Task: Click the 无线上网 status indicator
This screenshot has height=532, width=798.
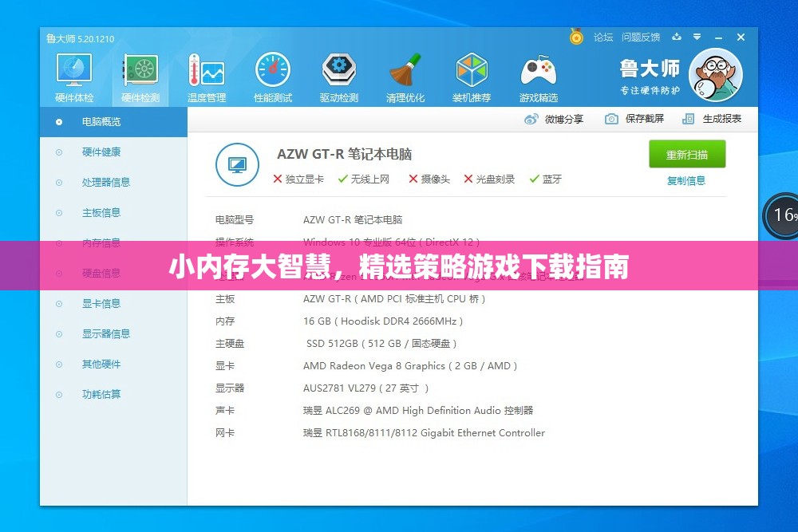Action: click(364, 179)
